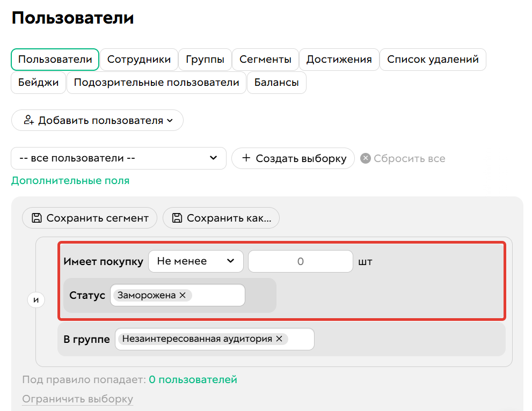
Task: Click the save icon on Сохранить сегмент
Action: pos(37,218)
